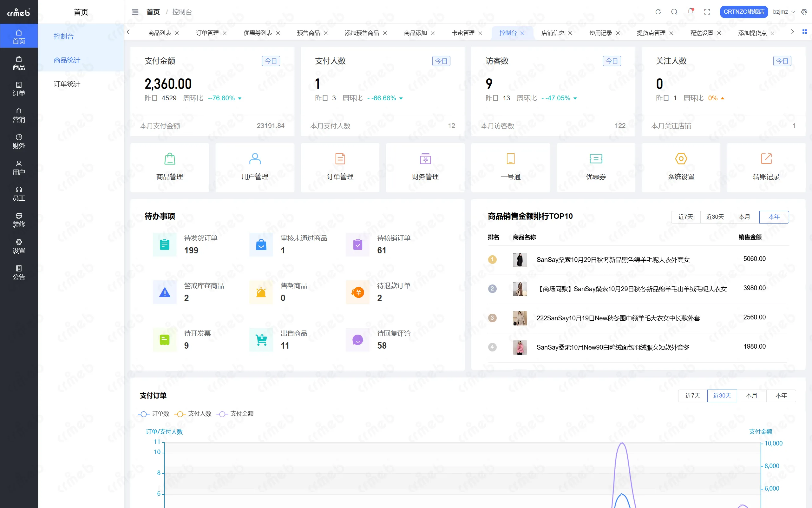Open the 员工 sidebar section

19,194
